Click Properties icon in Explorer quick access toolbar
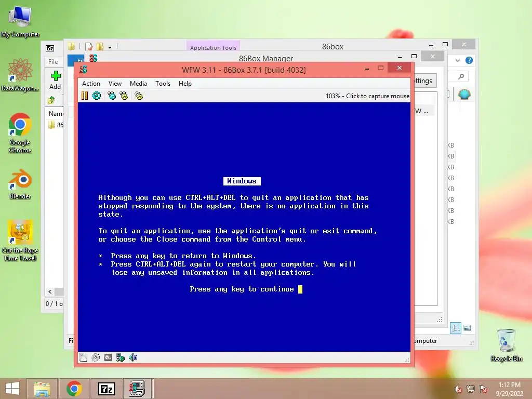Screen dimensions: 532x399 point(89,46)
